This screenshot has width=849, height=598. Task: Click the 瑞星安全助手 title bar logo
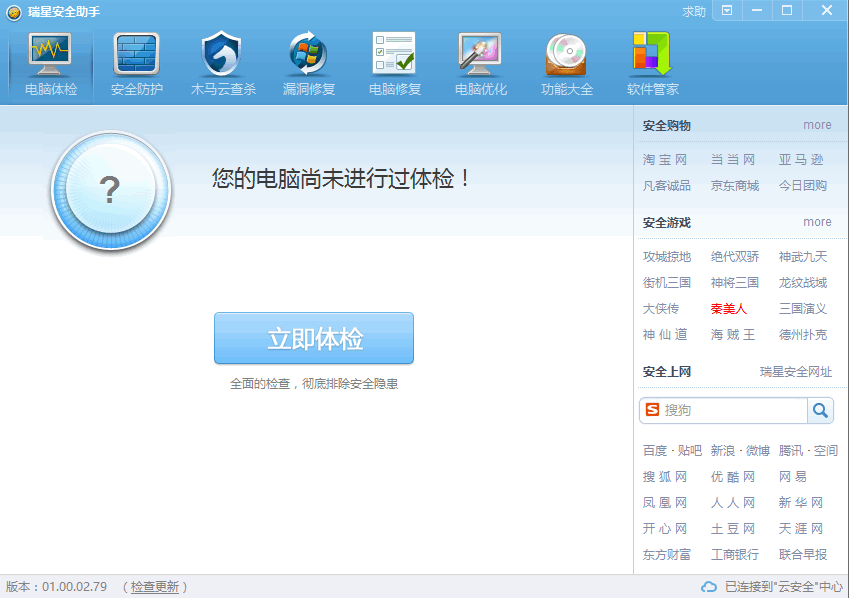(x=14, y=12)
